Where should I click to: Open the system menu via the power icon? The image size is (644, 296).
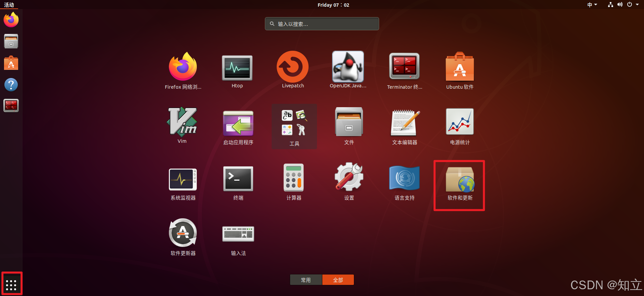click(x=630, y=5)
